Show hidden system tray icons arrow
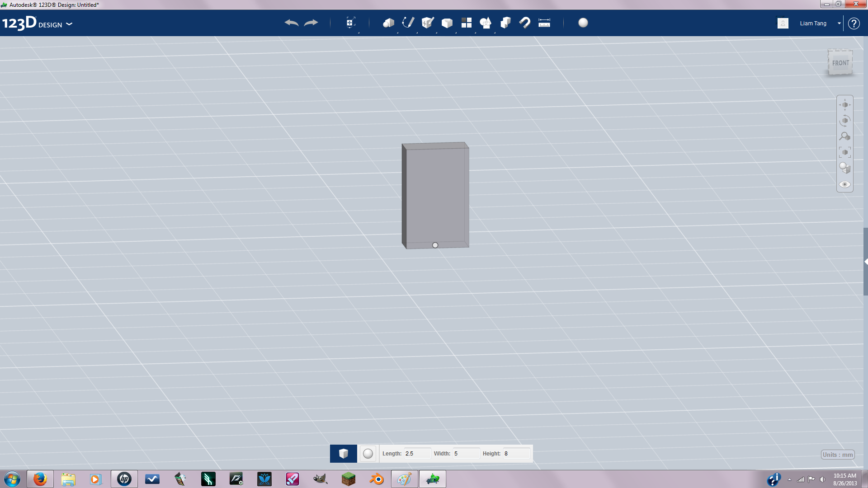868x488 pixels. click(789, 479)
